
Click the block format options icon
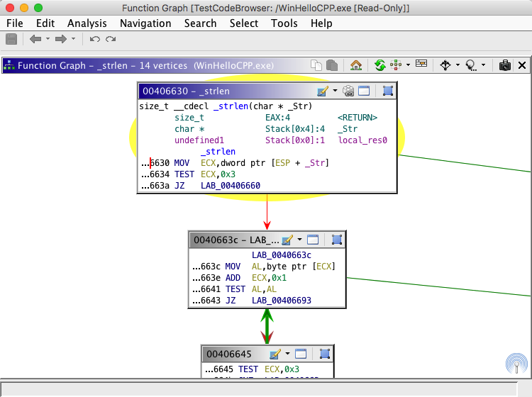(421, 65)
